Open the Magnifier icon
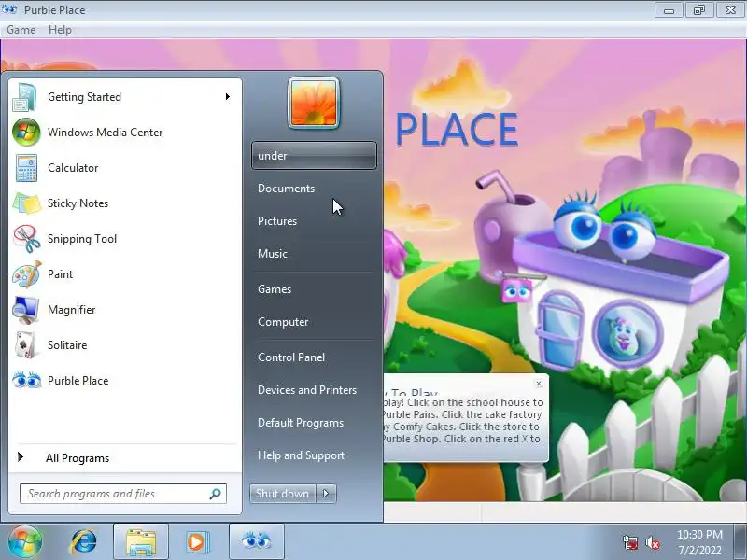 [26, 310]
